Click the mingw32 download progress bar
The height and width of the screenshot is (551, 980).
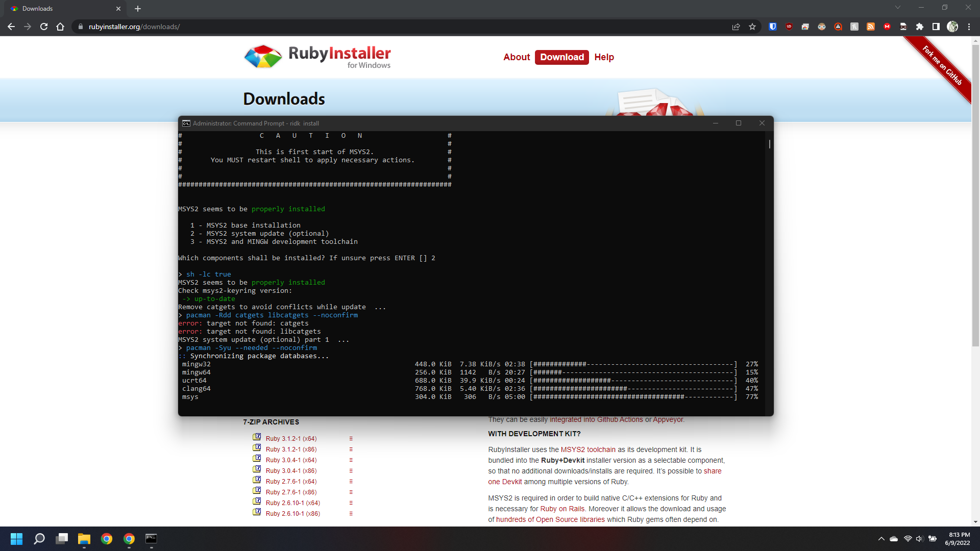[x=633, y=364]
